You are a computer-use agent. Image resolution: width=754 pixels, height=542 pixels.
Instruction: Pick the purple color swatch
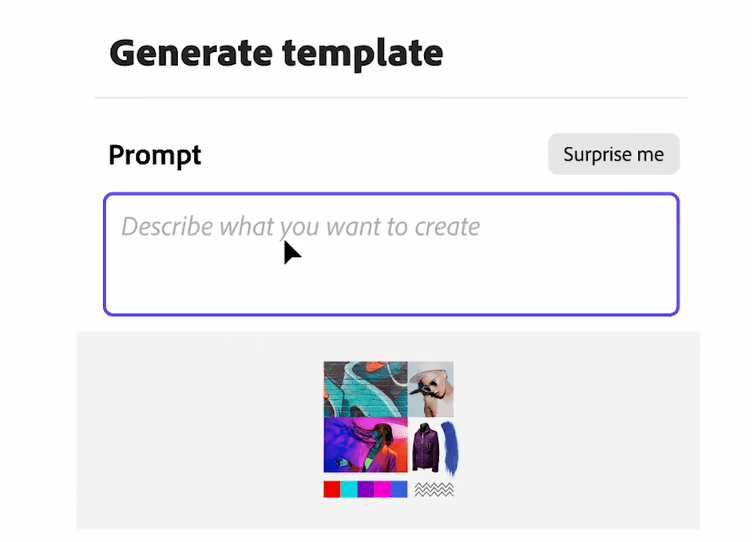tap(365, 489)
